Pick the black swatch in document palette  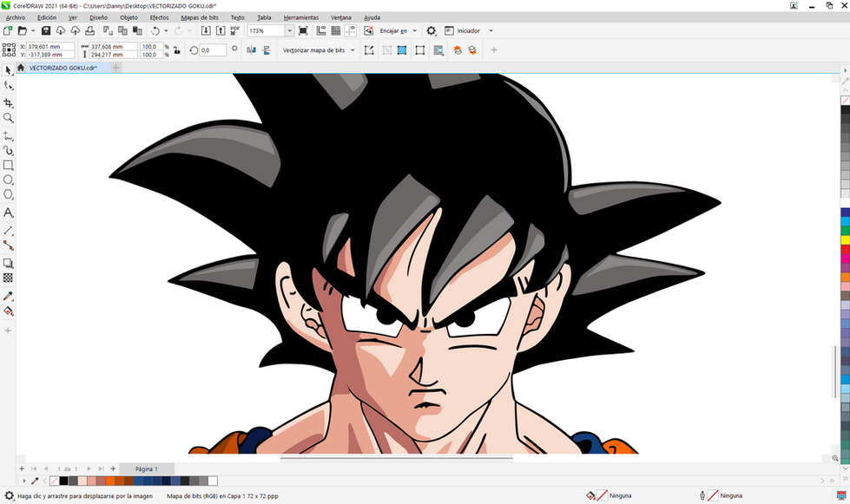click(x=64, y=481)
